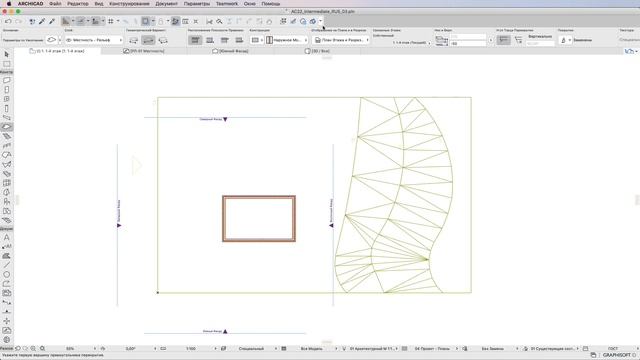Select the Door tool in toolbox

pyautogui.click(x=7, y=89)
